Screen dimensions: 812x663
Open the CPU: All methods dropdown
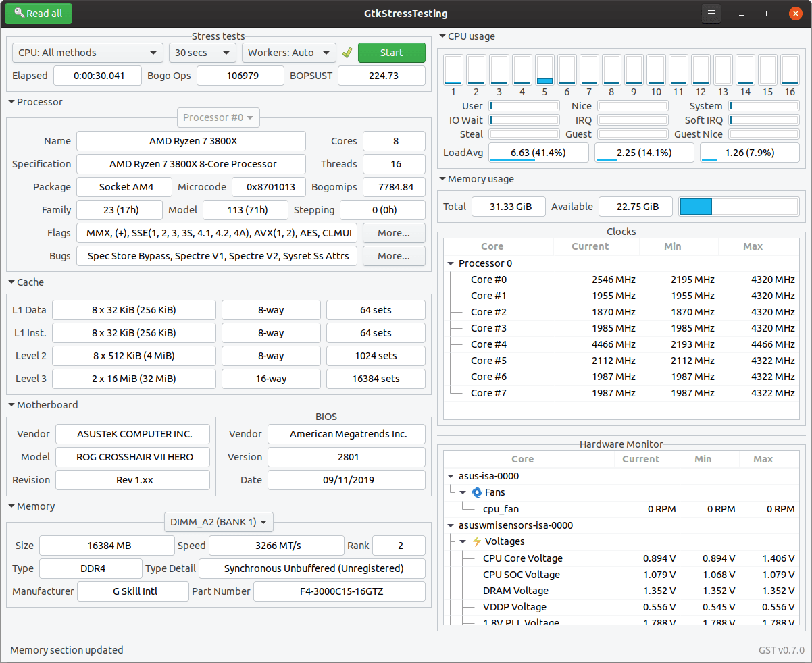click(88, 53)
